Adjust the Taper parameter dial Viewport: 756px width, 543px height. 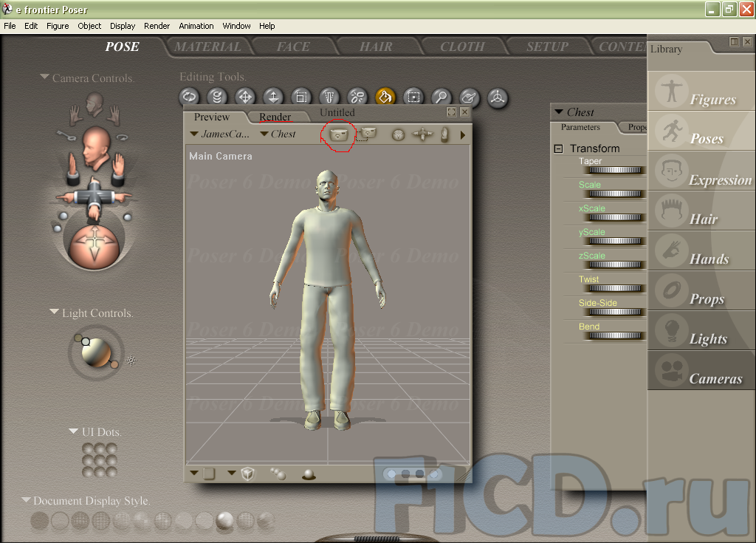point(615,170)
